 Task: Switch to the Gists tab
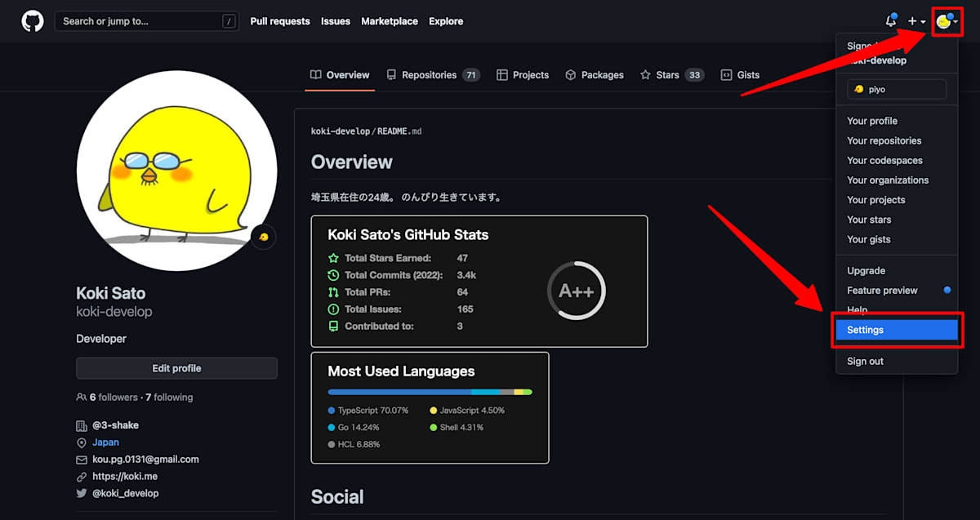click(x=740, y=75)
